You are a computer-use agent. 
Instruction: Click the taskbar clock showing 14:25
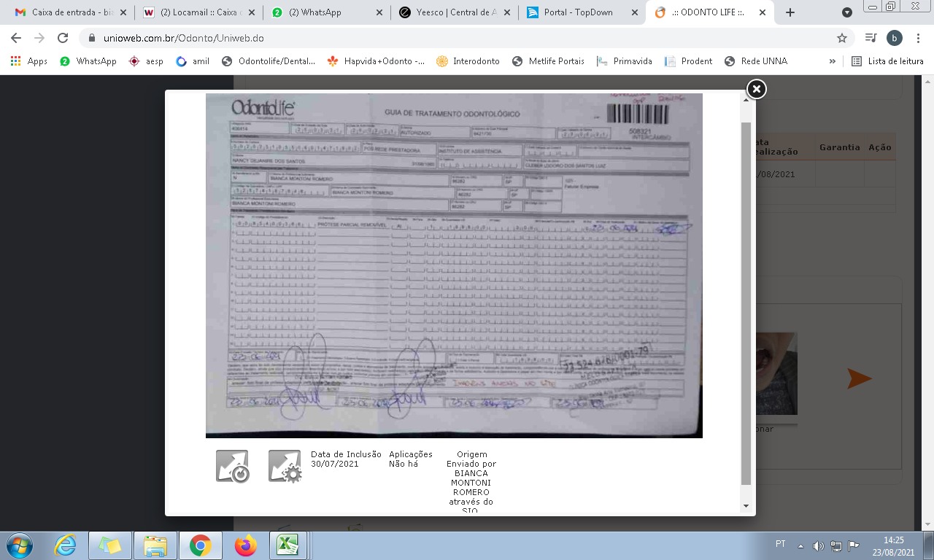coord(893,546)
